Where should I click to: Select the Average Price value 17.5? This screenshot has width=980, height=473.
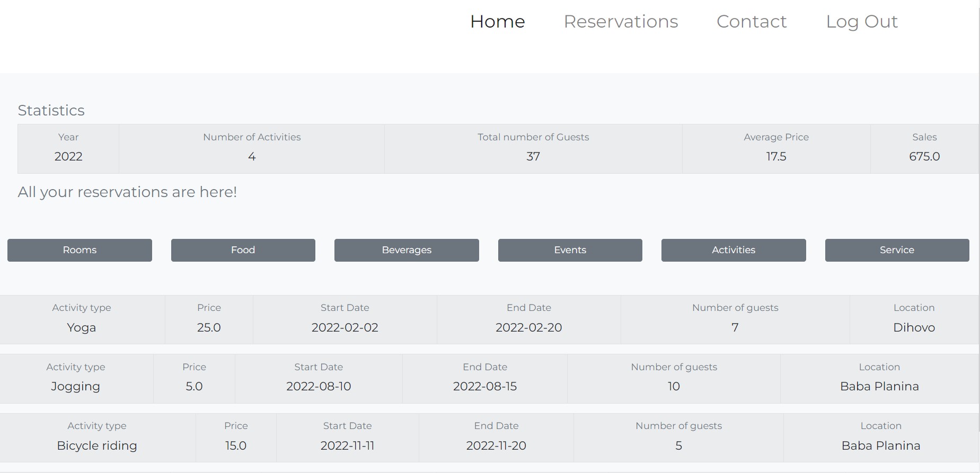tap(776, 156)
